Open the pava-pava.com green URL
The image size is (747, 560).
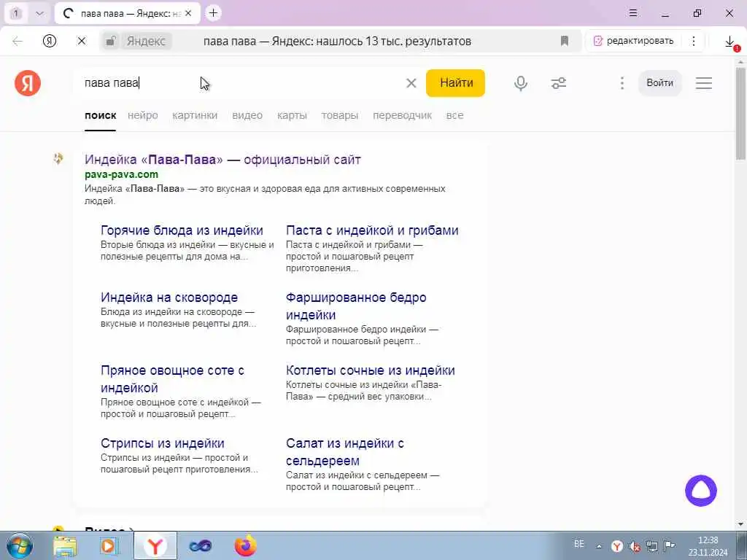click(x=122, y=174)
